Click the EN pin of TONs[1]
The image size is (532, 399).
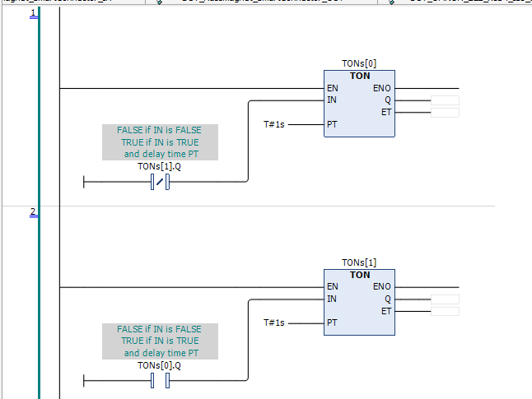333,286
